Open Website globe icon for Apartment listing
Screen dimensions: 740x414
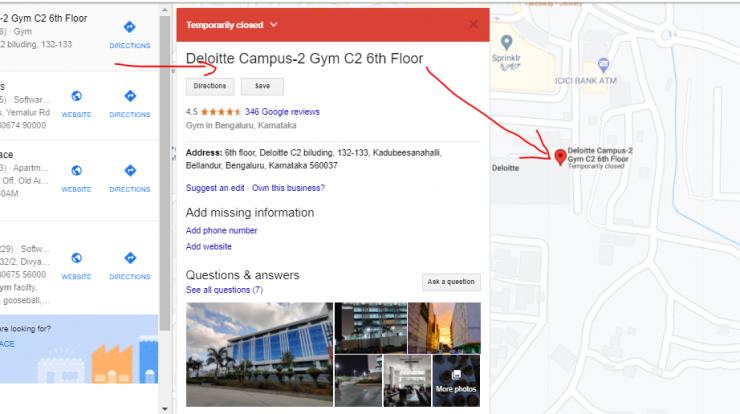point(76,170)
